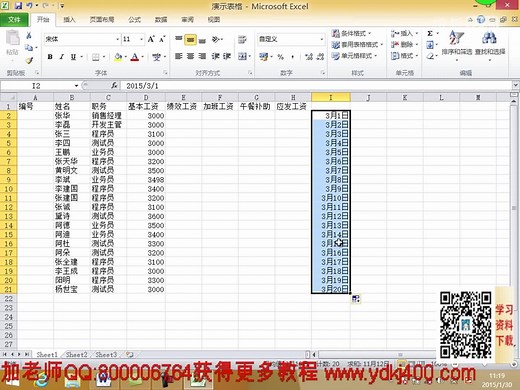Click the increase decimal icon
The image size is (520, 390).
point(309,57)
